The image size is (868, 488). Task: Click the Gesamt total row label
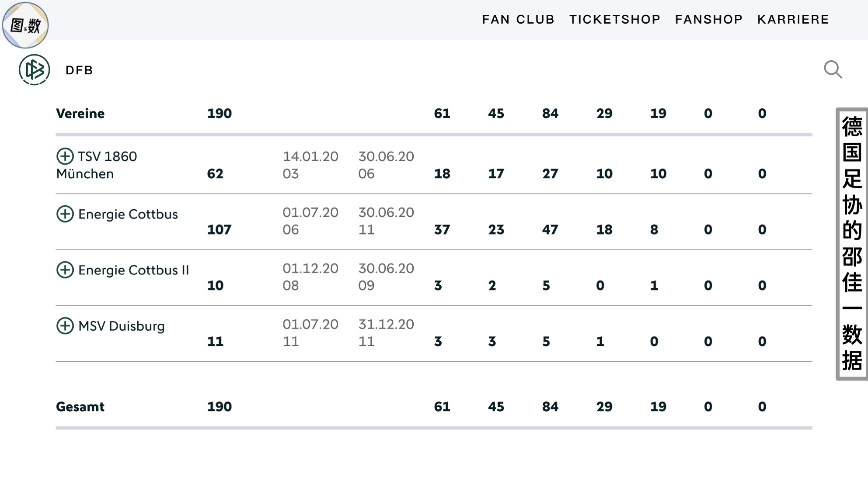point(80,407)
